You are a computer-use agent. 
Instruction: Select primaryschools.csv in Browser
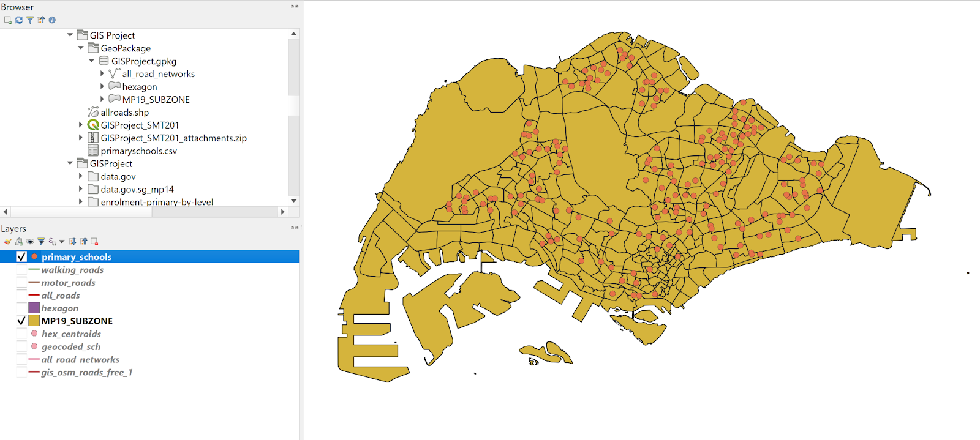pyautogui.click(x=138, y=151)
